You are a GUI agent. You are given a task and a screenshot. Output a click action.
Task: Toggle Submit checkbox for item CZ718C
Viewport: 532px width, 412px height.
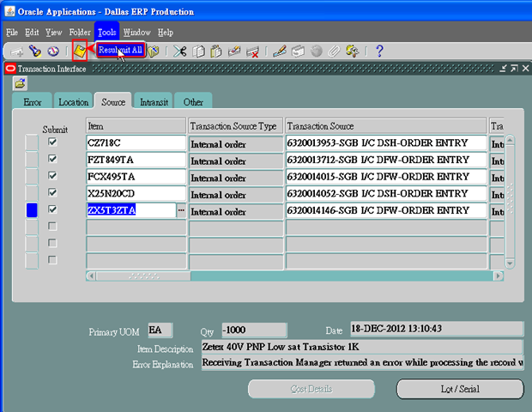(x=52, y=142)
